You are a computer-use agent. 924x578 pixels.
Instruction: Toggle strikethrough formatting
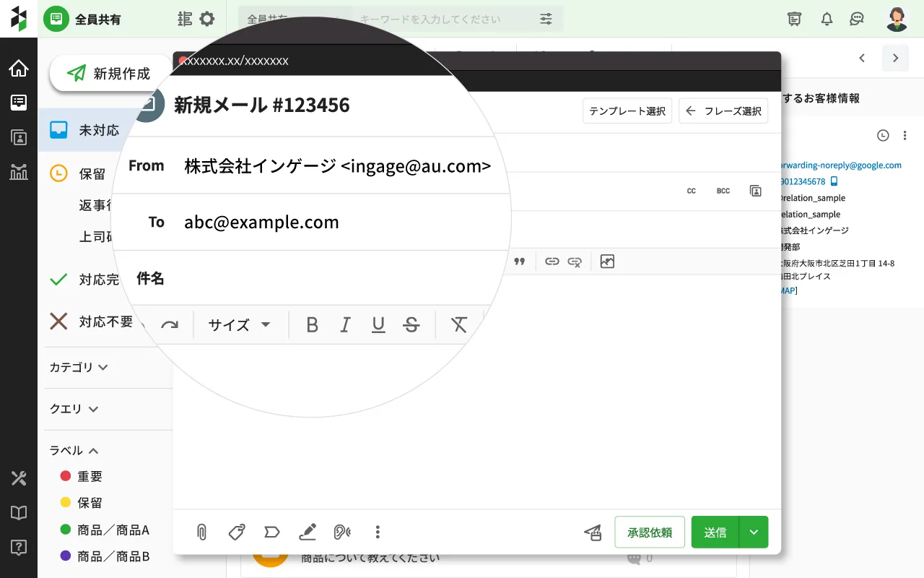click(411, 325)
